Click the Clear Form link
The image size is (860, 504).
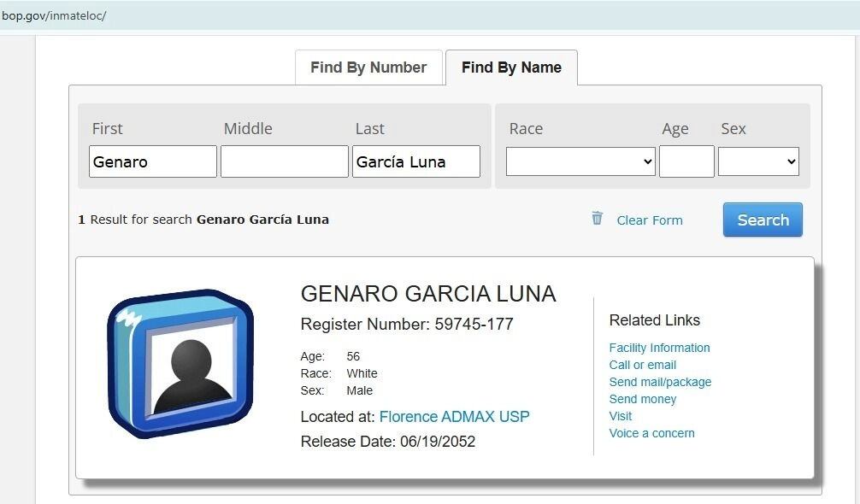[x=650, y=220]
